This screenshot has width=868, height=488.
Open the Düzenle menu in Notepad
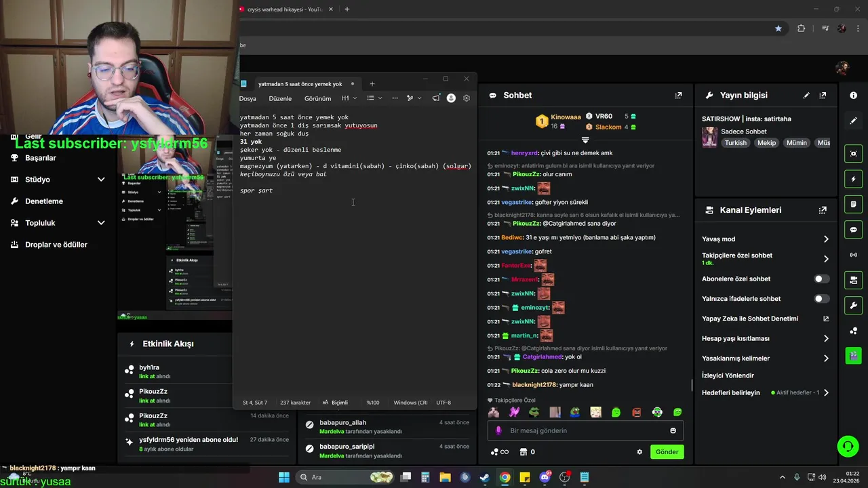click(280, 99)
